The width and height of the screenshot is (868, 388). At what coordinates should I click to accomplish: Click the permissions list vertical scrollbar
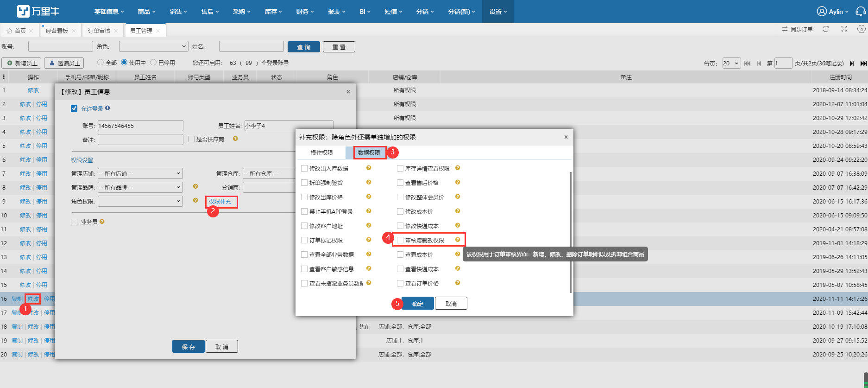tap(570, 232)
